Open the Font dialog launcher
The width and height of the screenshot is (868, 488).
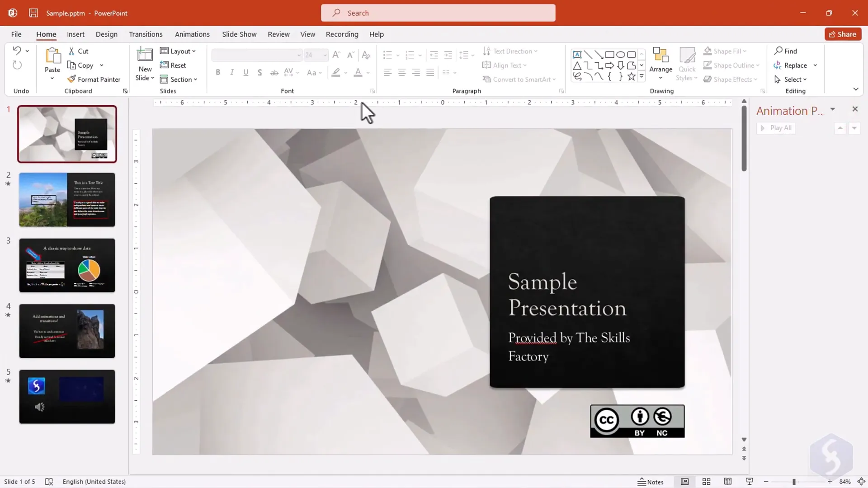pyautogui.click(x=373, y=91)
